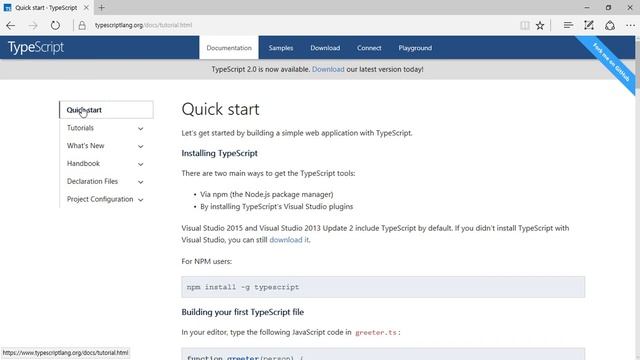Expand the What's New chevron

tap(140, 146)
